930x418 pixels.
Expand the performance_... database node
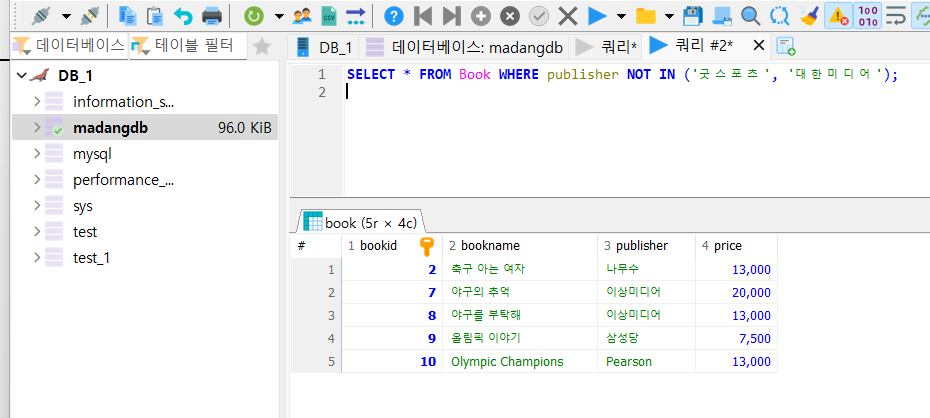[37, 179]
